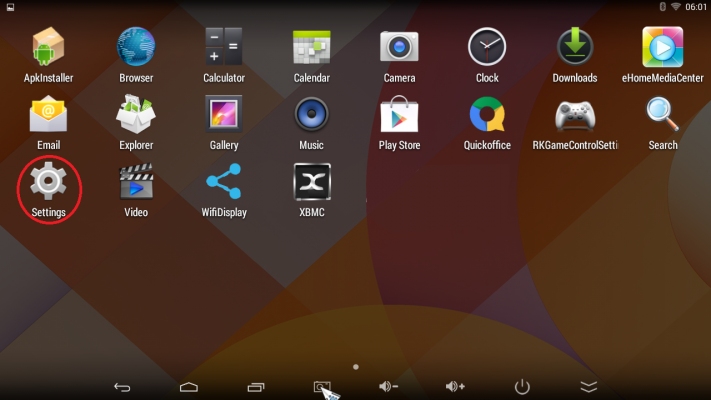Viewport: 711px width, 400px height.
Task: Lower volume with the volume-down button
Action: pos(388,386)
